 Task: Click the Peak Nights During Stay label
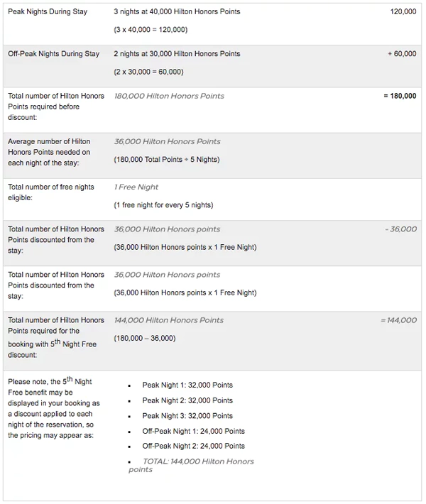[48, 12]
